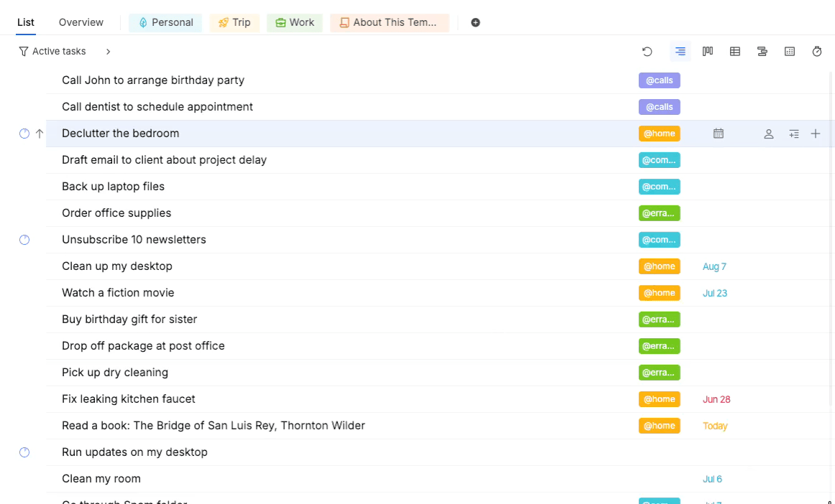The height and width of the screenshot is (504, 835).
Task: Open task Drop off package at post office
Action: (143, 347)
